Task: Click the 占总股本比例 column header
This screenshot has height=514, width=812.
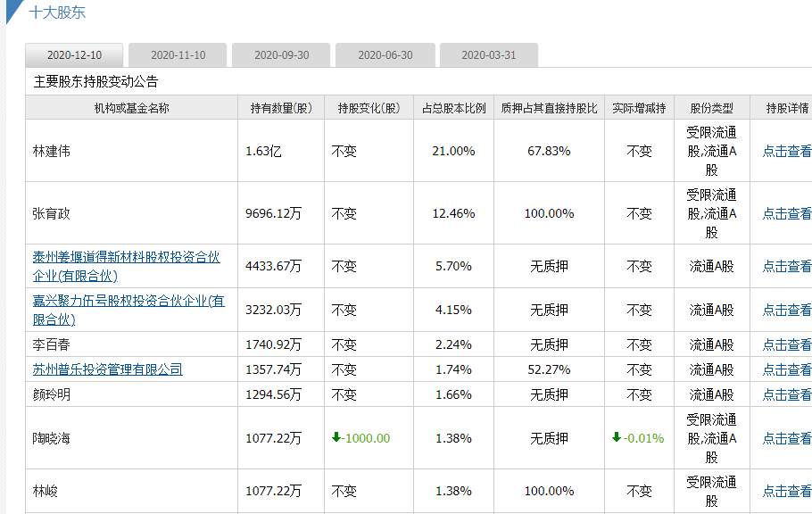Action: 453,108
